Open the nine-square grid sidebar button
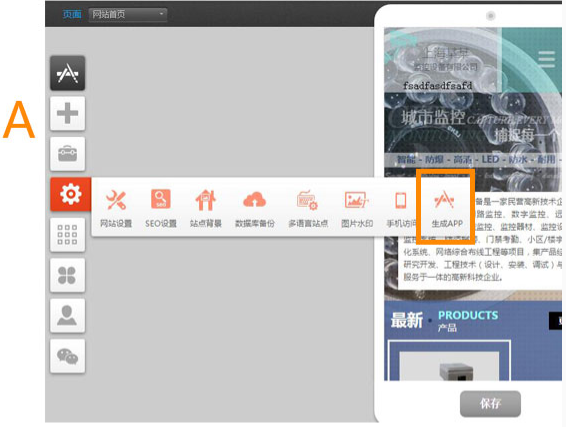This screenshot has height=427, width=566. click(x=68, y=235)
